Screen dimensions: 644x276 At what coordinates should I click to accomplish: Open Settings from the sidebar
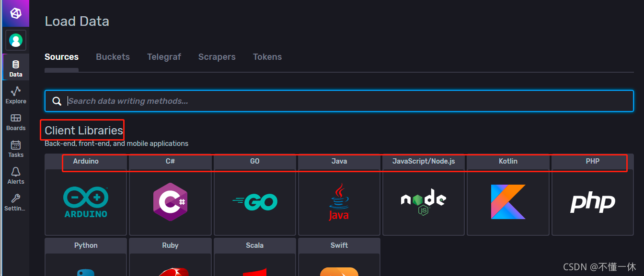pos(16,201)
